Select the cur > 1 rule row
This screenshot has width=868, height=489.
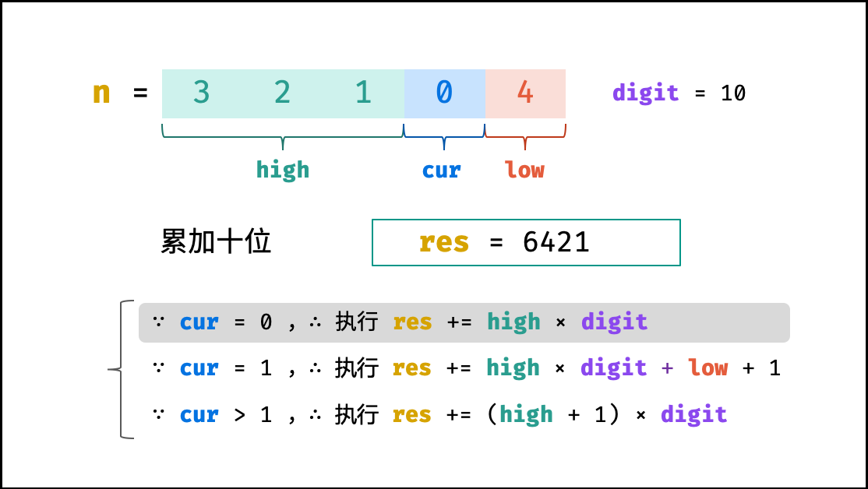tap(439, 414)
